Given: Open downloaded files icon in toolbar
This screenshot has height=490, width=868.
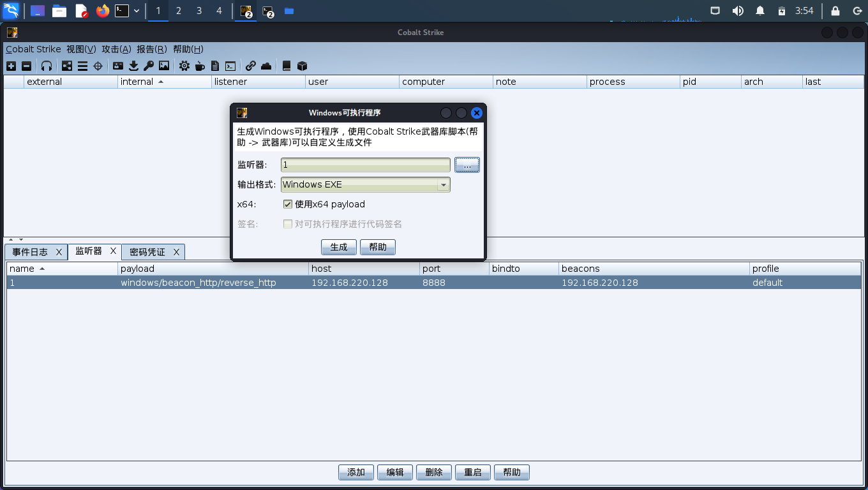Looking at the screenshot, I should click(133, 66).
